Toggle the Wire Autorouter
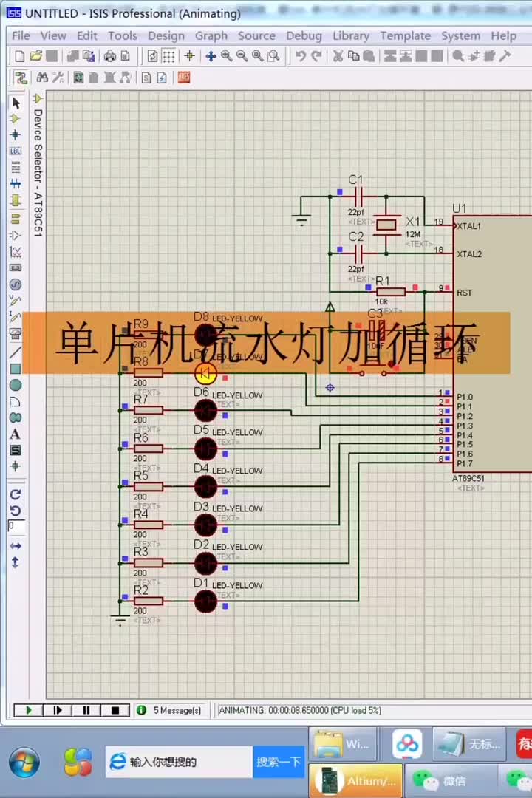Image resolution: width=532 pixels, height=798 pixels. point(21,78)
